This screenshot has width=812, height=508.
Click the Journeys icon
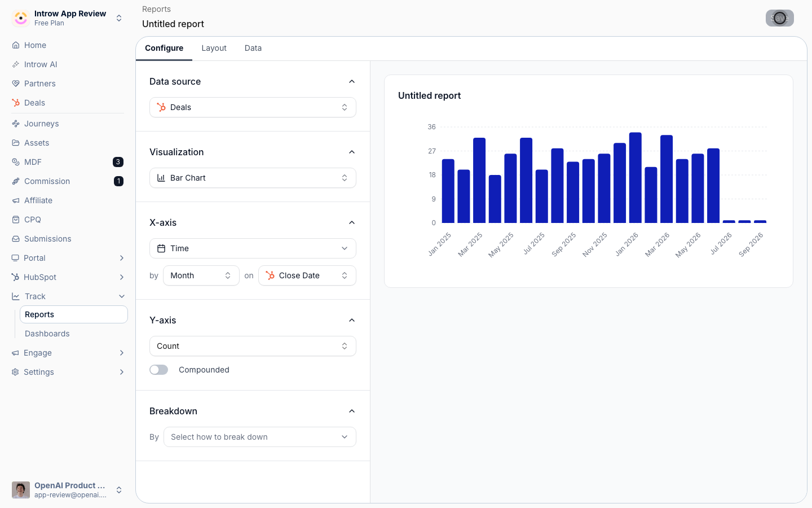point(16,124)
